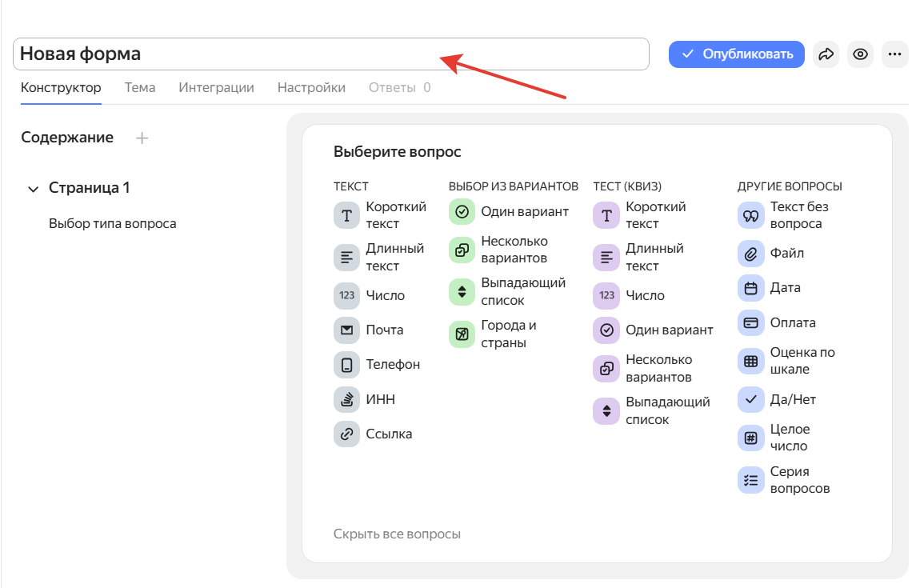The width and height of the screenshot is (924, 588).
Task: Click the Почта question type icon
Action: tap(346, 330)
